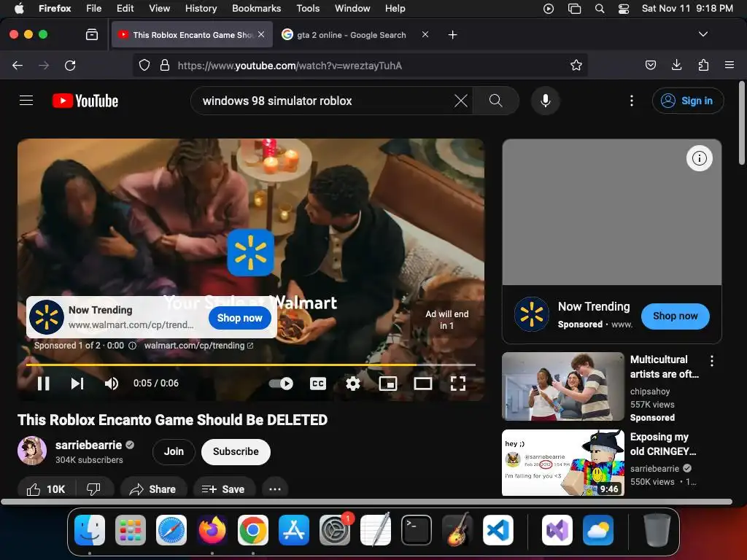Mute the video player volume
The image size is (747, 560).
(x=111, y=384)
